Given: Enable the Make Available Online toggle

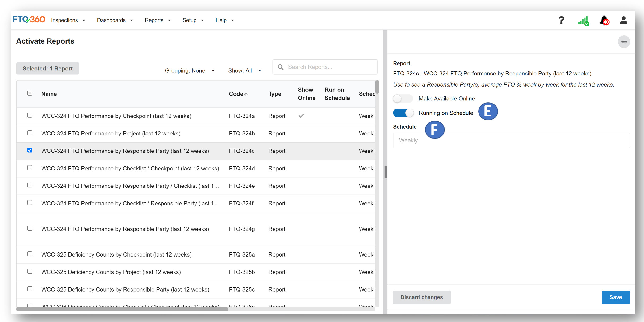Looking at the screenshot, I should (x=403, y=99).
